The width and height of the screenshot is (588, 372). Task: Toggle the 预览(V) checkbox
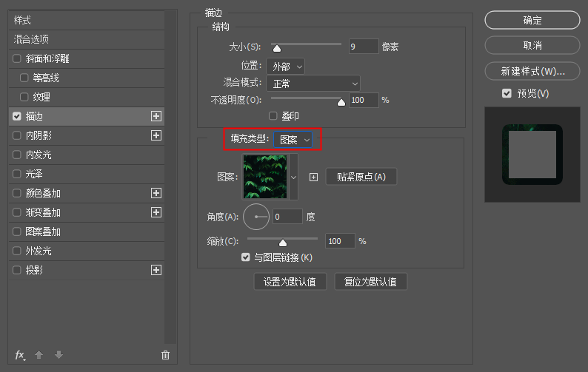click(507, 93)
